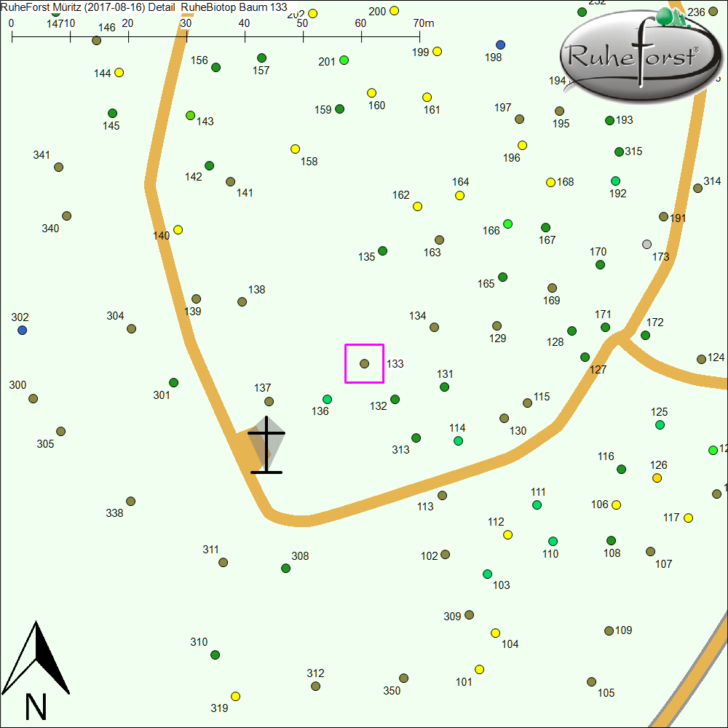Click dark green tree marker 308
The width and height of the screenshot is (728, 728).
pyautogui.click(x=286, y=568)
